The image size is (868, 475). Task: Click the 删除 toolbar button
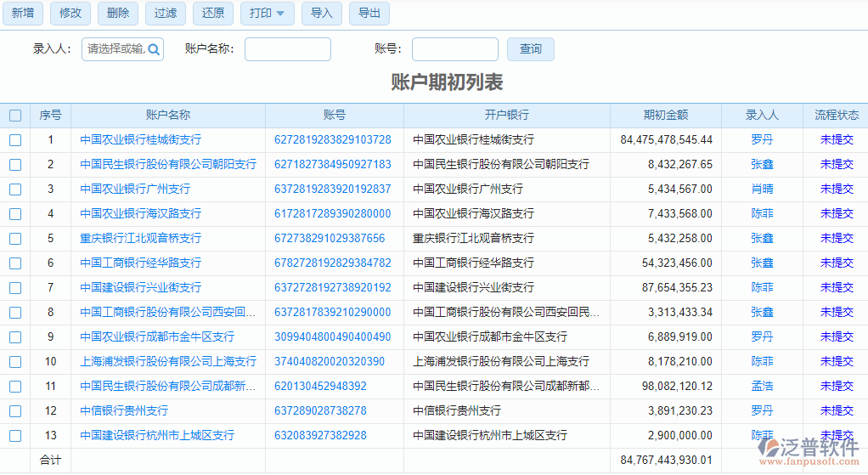pyautogui.click(x=119, y=13)
